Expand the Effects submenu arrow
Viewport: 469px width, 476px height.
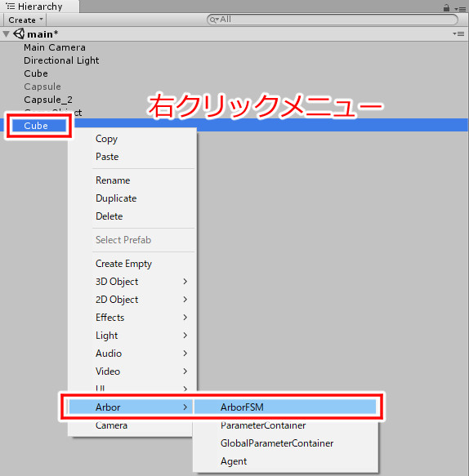tap(185, 318)
